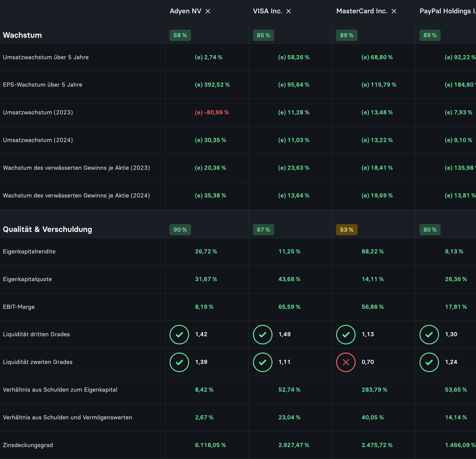Image resolution: width=476 pixels, height=459 pixels.
Task: Select the Qualität & Verschuldung section heading
Action: click(48, 230)
